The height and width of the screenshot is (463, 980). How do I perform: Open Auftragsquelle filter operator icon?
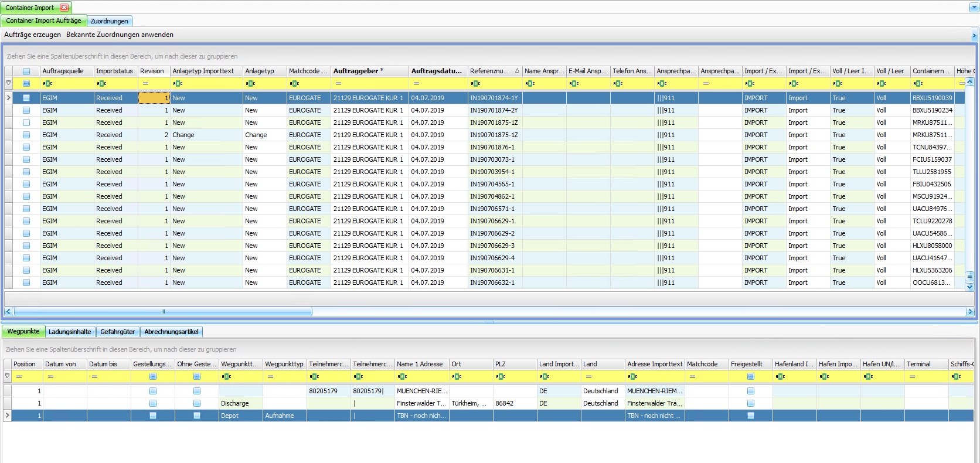(x=47, y=83)
